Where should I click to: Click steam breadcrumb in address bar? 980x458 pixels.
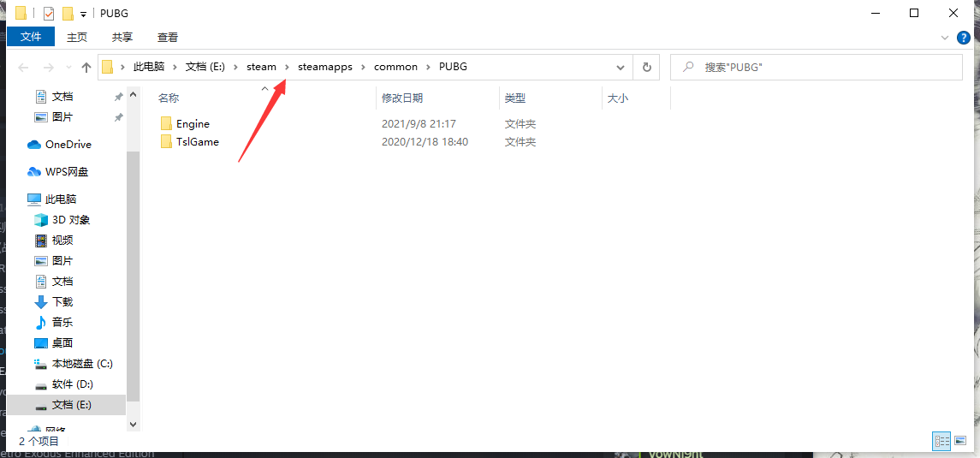click(261, 67)
